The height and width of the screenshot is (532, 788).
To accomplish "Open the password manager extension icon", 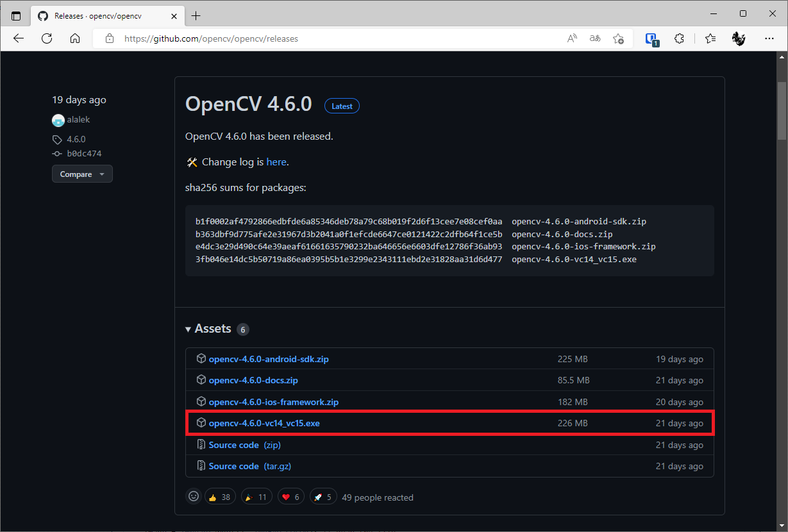I will pyautogui.click(x=651, y=39).
